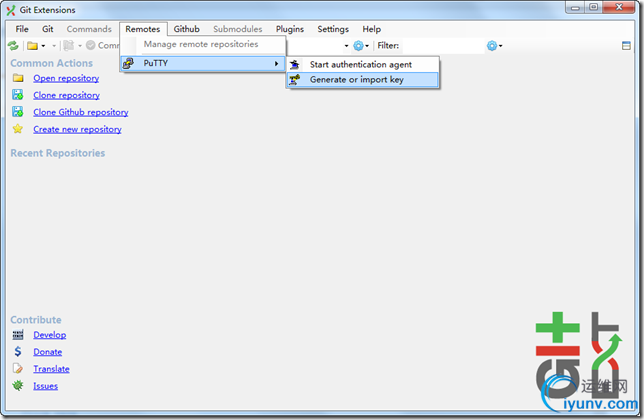Viewport: 644px width, 420px height.
Task: Click the PuTTY computers icon
Action: (x=128, y=63)
